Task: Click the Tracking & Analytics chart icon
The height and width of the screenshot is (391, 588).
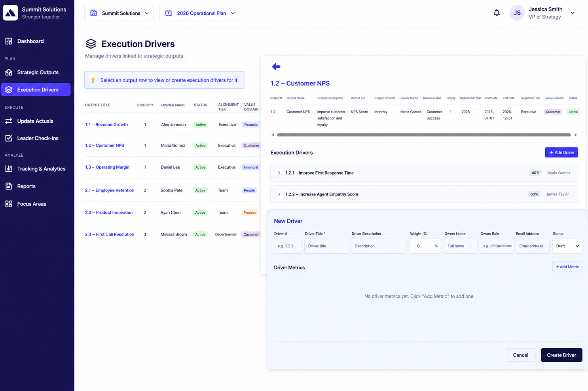Action: click(9, 169)
